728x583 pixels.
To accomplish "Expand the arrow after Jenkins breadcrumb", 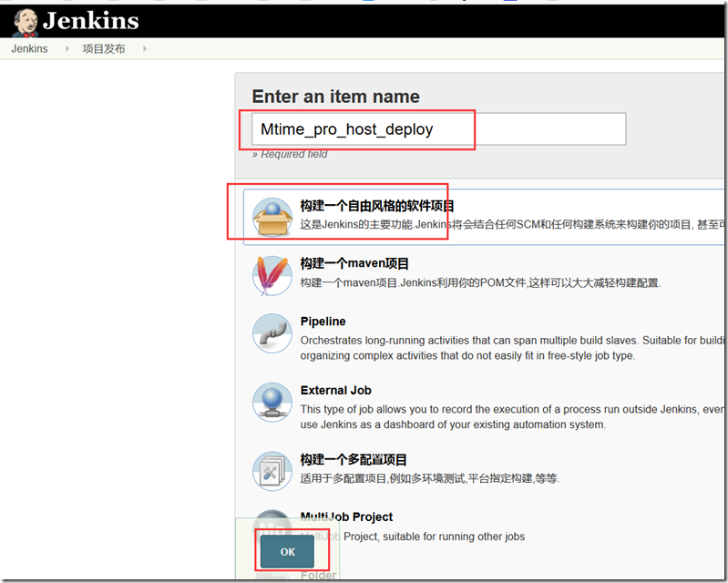I will [x=67, y=49].
